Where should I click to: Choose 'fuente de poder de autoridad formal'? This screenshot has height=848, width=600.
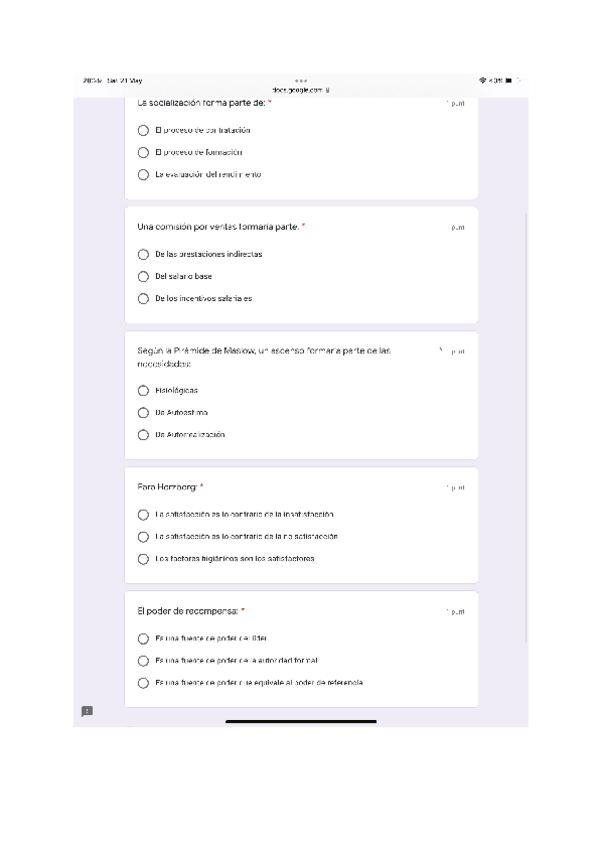pos(144,660)
